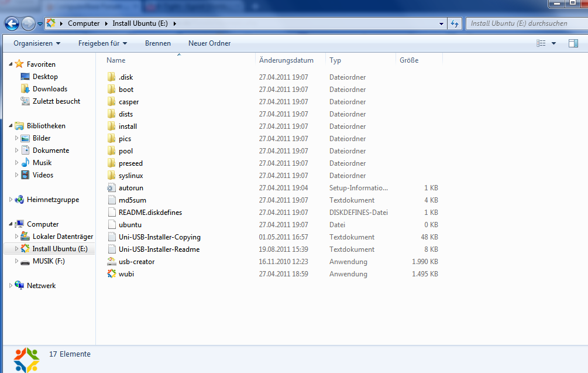Select the md5sum text file icon
Image resolution: width=588 pixels, height=373 pixels.
pyautogui.click(x=111, y=200)
